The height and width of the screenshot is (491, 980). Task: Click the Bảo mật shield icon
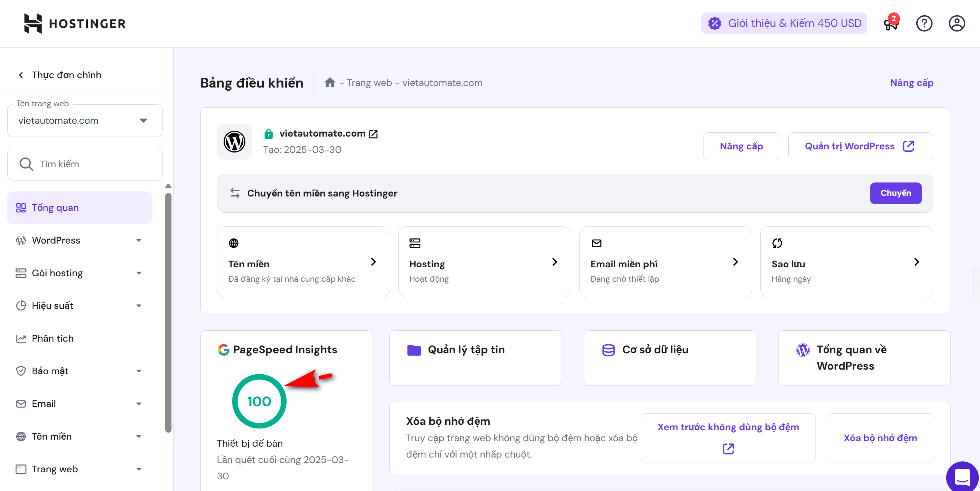click(21, 371)
